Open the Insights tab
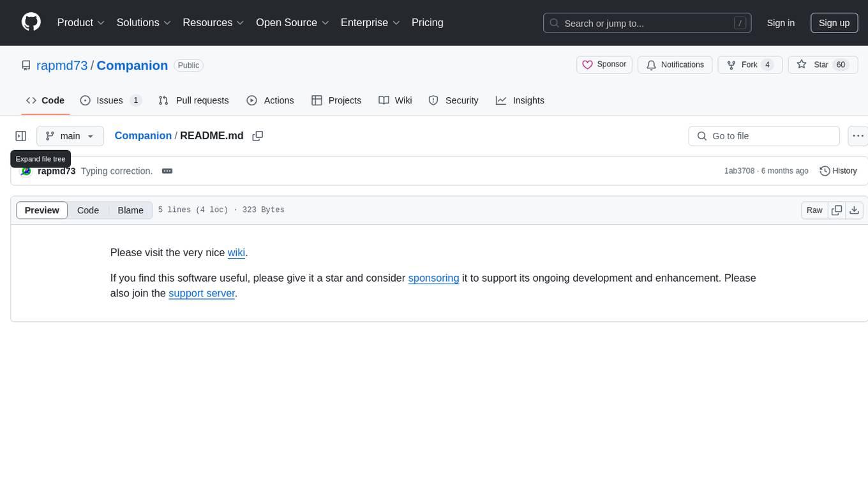The image size is (868, 488). (520, 100)
